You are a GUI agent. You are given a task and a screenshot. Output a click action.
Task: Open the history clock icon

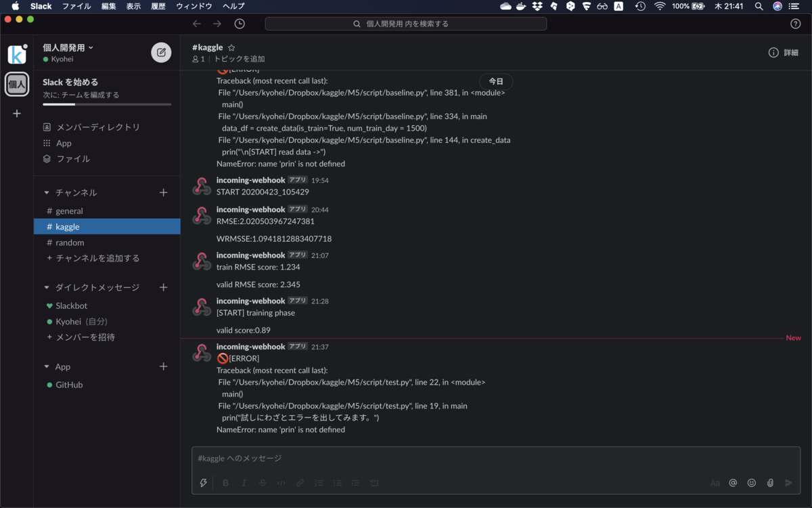[240, 24]
